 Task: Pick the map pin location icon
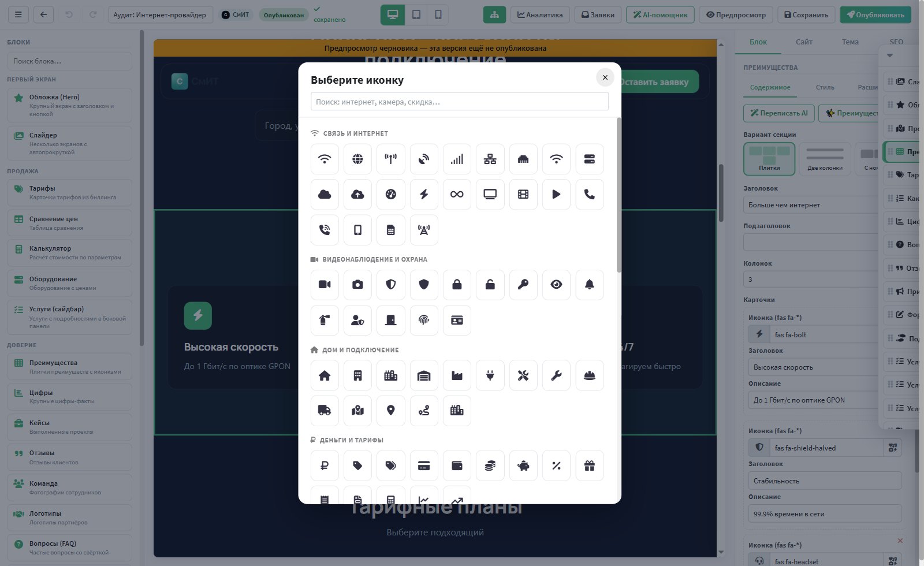[391, 411]
